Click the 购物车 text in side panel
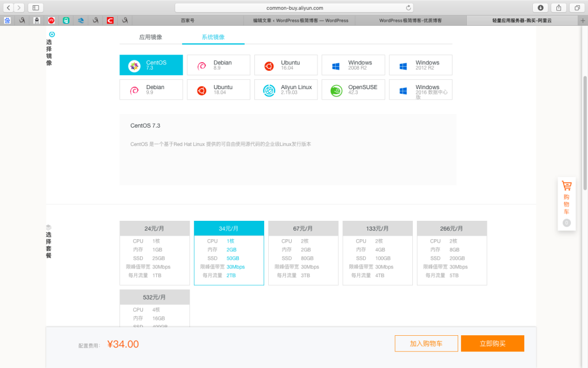This screenshot has height=368, width=588. [x=566, y=204]
